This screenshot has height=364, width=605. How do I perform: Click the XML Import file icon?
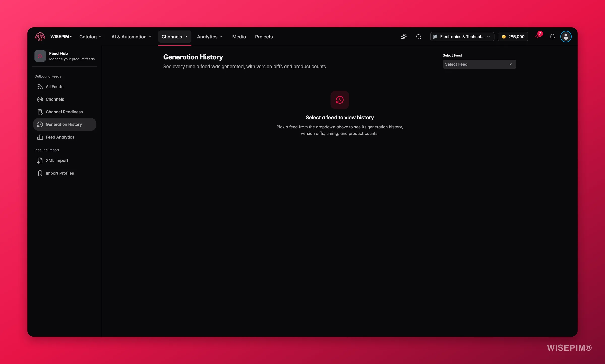40,160
